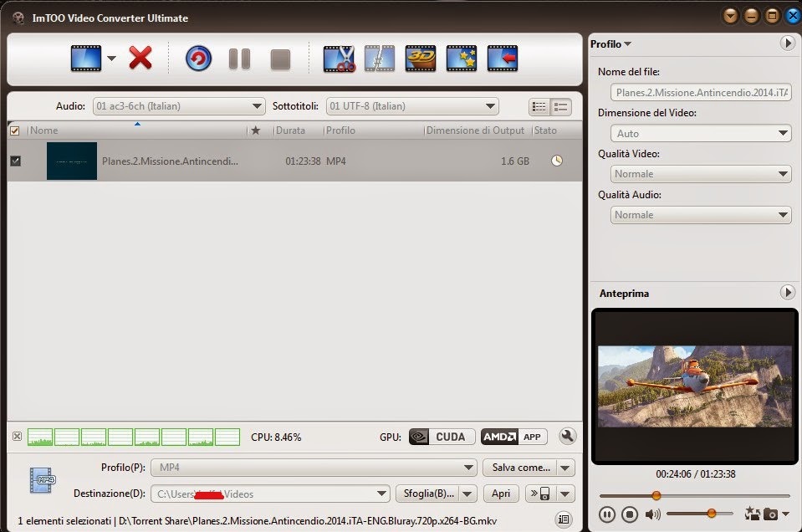Screen dimensions: 802x532
Task: Click the Salva come... button
Action: click(x=521, y=468)
